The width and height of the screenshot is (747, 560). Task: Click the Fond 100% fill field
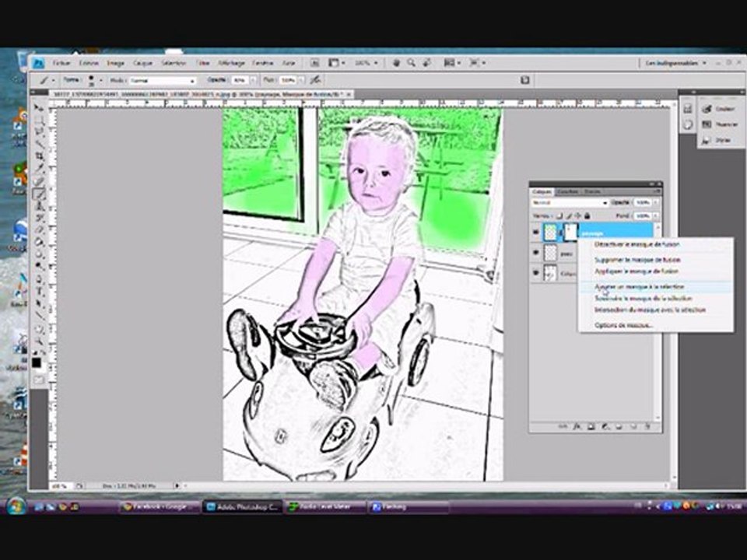(x=643, y=216)
